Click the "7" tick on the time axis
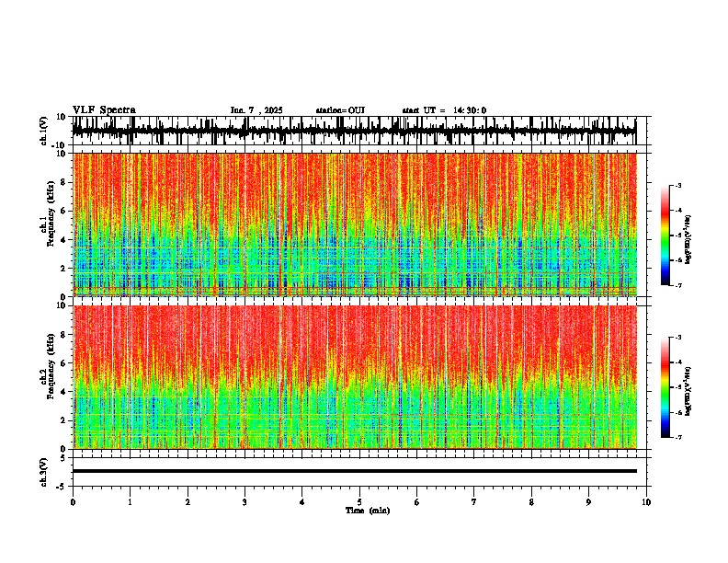Viewport: 728px width, 563px height. 474,502
